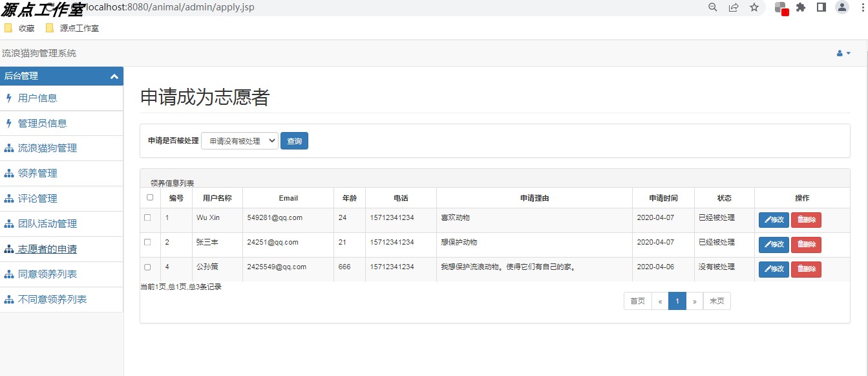The height and width of the screenshot is (376, 868).
Task: Expand the account dropdown arrow at top right
Action: (847, 52)
